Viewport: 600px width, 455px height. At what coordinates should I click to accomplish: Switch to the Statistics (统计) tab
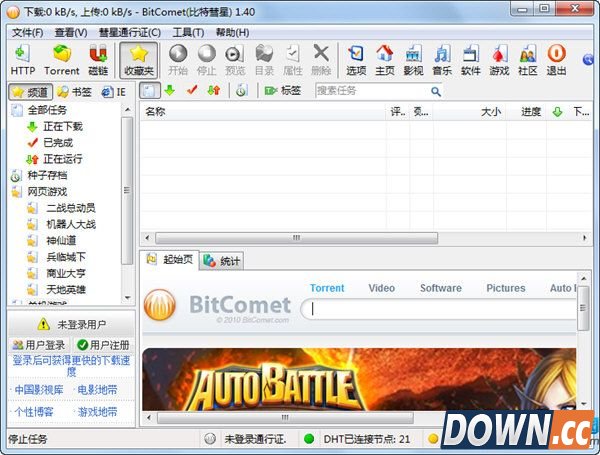pyautogui.click(x=222, y=261)
